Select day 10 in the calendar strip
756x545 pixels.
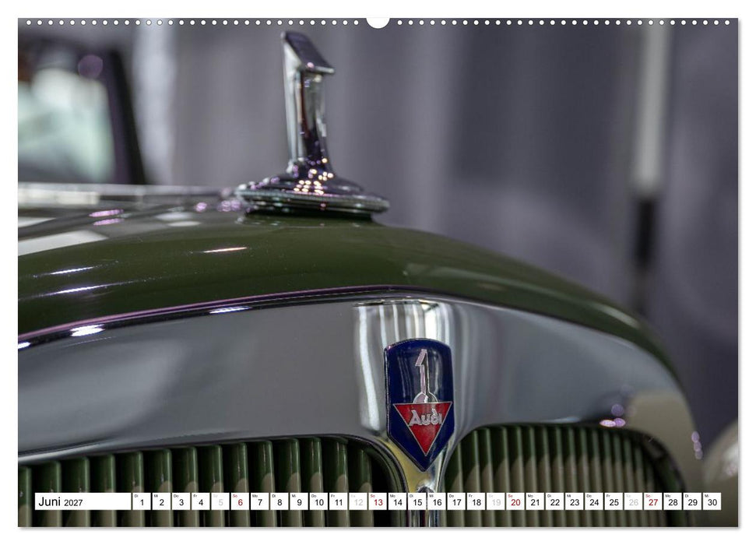(318, 501)
